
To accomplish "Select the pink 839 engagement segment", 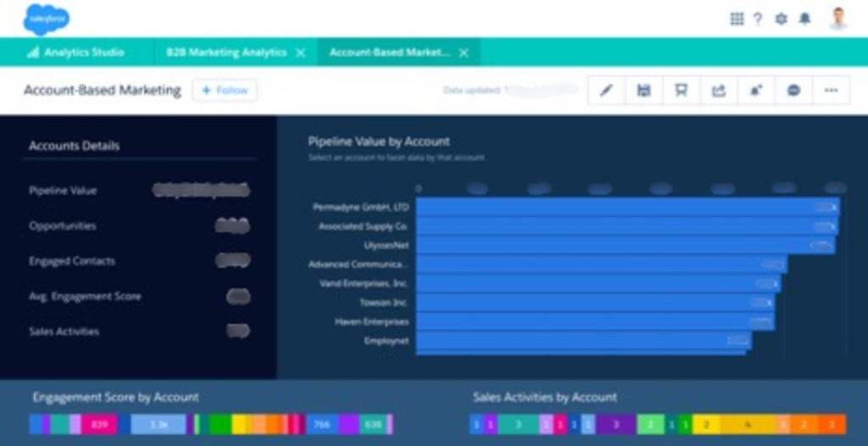I will click(x=99, y=425).
